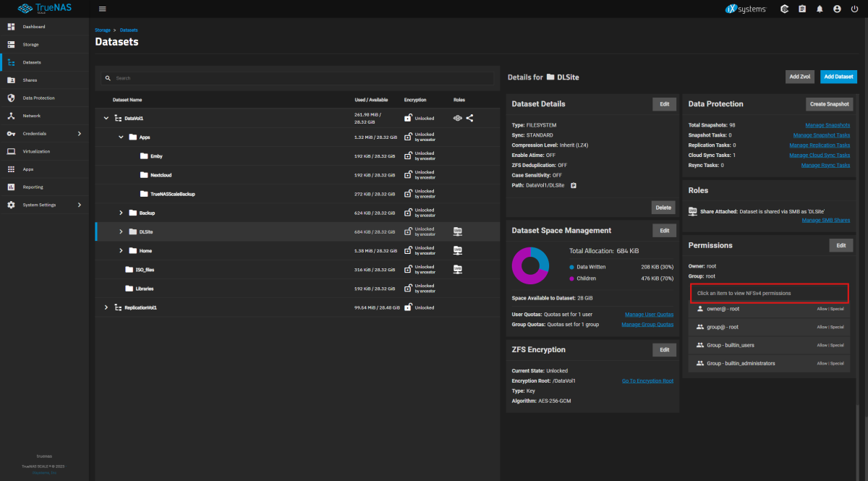Open the user account settings icon

837,9
